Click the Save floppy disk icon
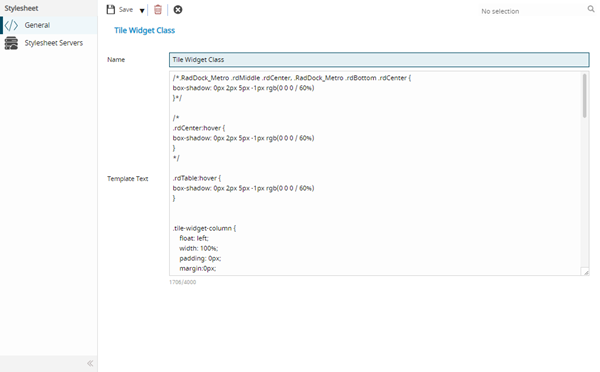 (x=111, y=10)
